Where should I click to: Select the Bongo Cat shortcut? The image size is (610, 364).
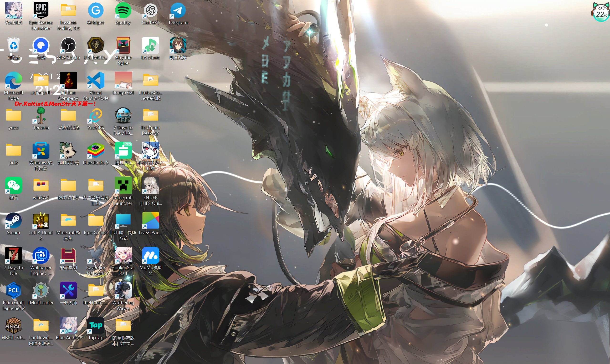click(x=123, y=81)
